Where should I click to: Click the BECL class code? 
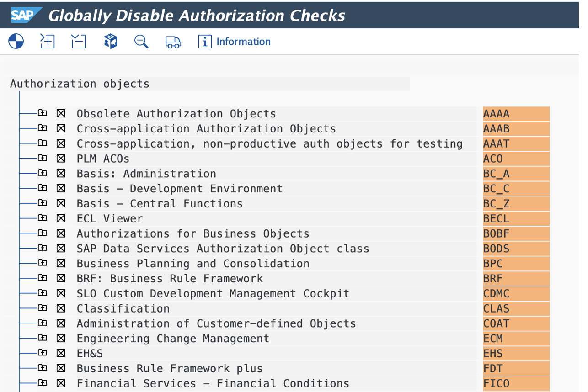point(516,219)
